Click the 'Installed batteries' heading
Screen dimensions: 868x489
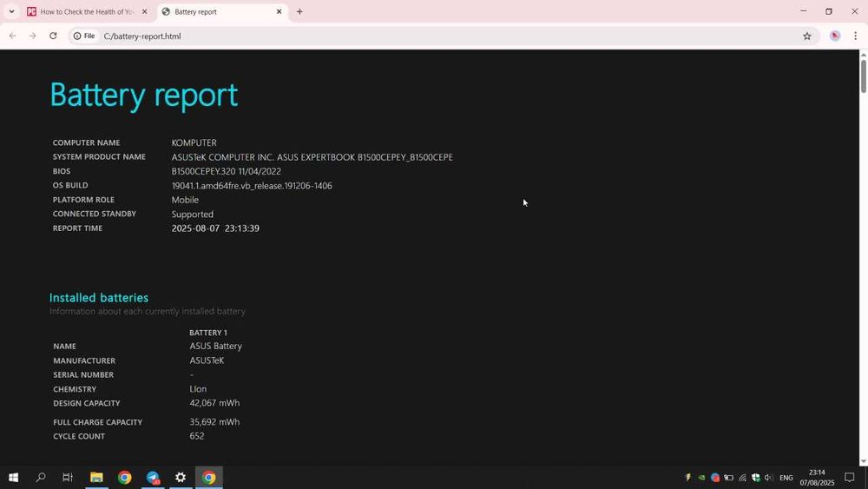point(99,297)
